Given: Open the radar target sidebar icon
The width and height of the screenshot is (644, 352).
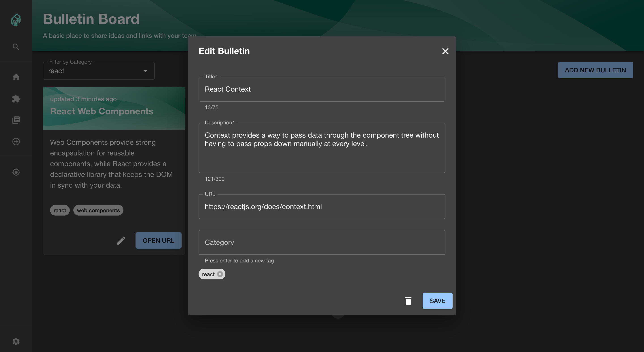Looking at the screenshot, I should point(16,172).
